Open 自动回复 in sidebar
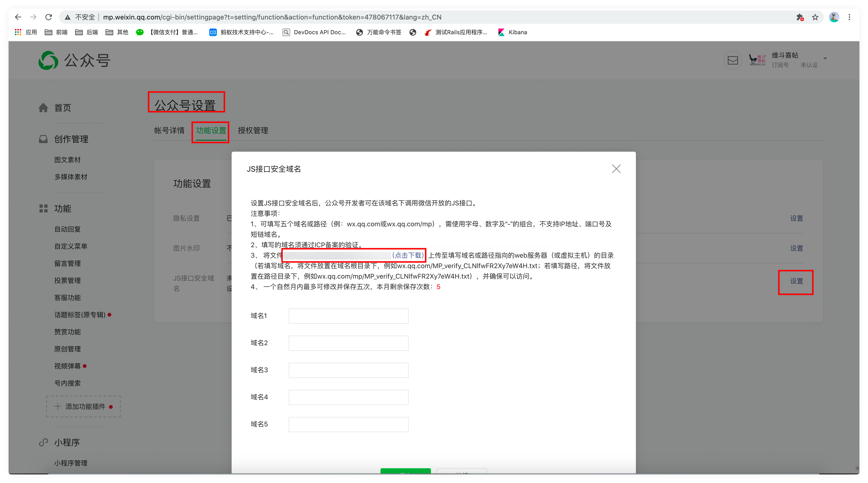The width and height of the screenshot is (868, 483). click(x=67, y=229)
